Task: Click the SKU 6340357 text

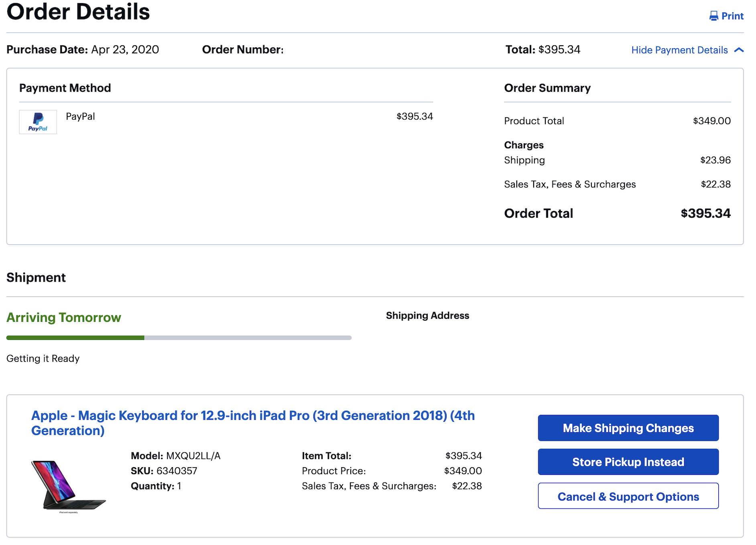Action: [x=164, y=471]
